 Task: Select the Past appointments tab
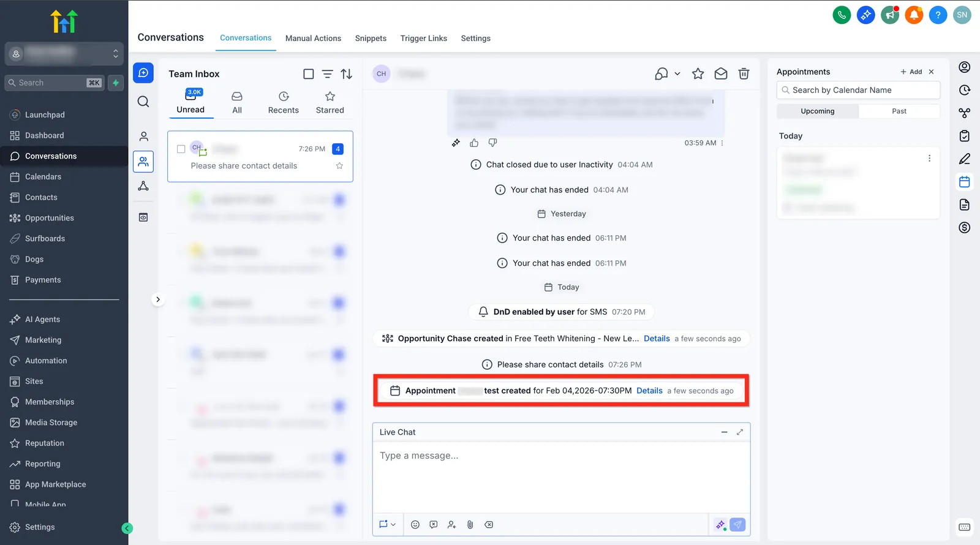[x=899, y=111]
